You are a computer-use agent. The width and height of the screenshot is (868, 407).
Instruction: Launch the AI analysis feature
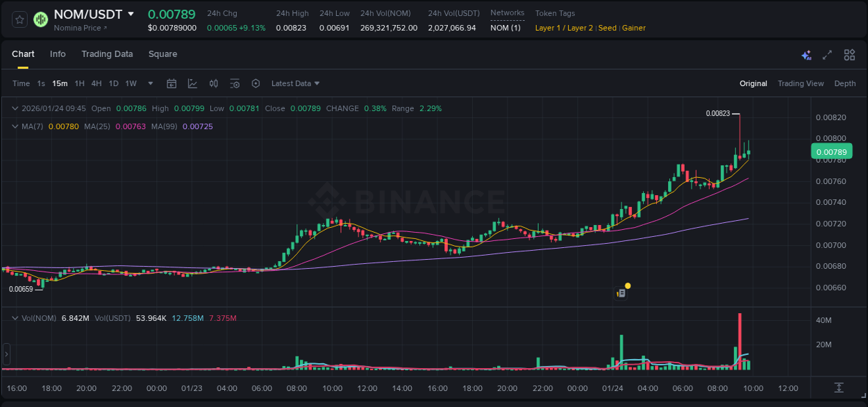click(x=806, y=53)
